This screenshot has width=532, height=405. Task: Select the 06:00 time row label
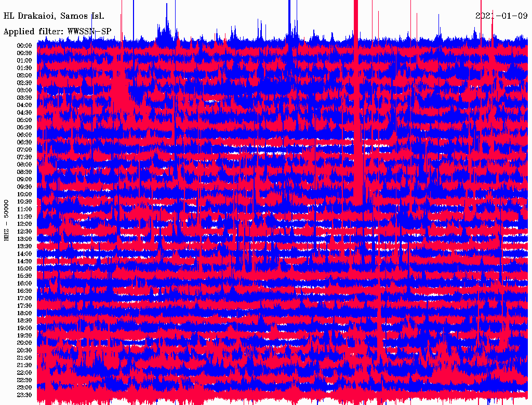(x=24, y=135)
